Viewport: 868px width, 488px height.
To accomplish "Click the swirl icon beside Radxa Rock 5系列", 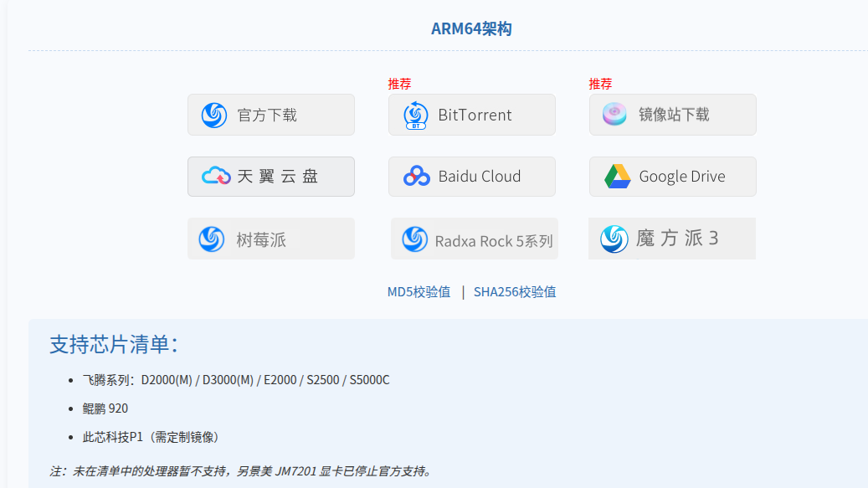I will [414, 239].
